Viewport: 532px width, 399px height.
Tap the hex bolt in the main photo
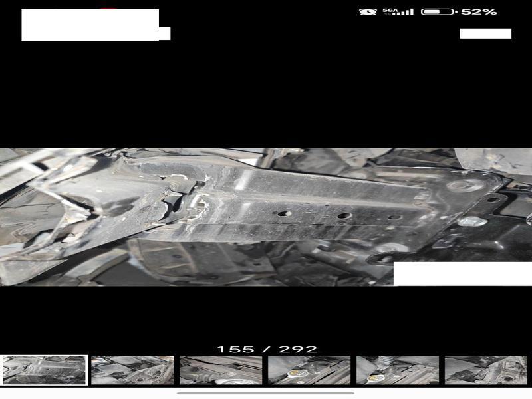(471, 221)
